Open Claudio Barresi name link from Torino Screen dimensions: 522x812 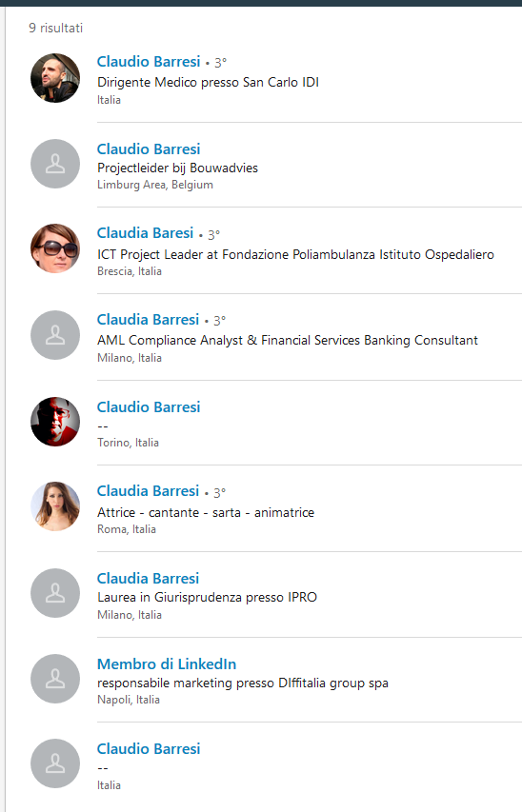click(149, 407)
